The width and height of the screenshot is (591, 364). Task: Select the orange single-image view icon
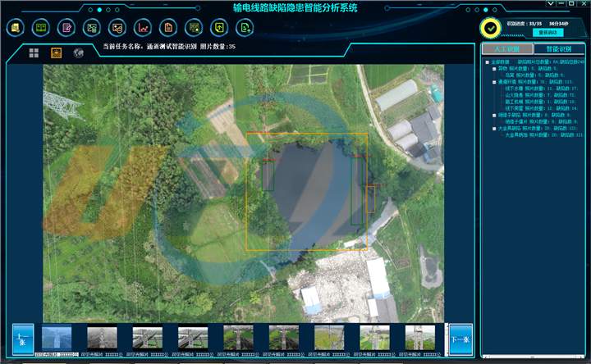(57, 53)
